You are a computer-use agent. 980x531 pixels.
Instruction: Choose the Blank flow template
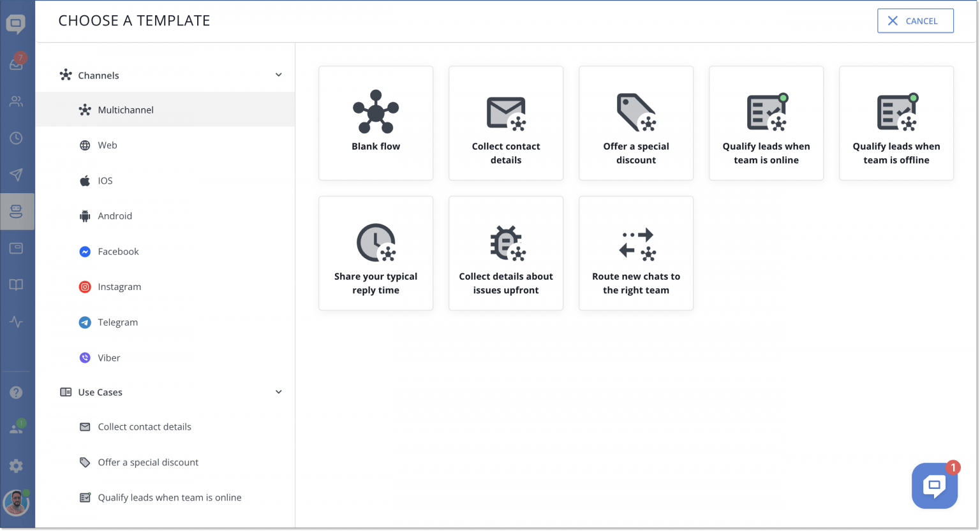pos(376,123)
